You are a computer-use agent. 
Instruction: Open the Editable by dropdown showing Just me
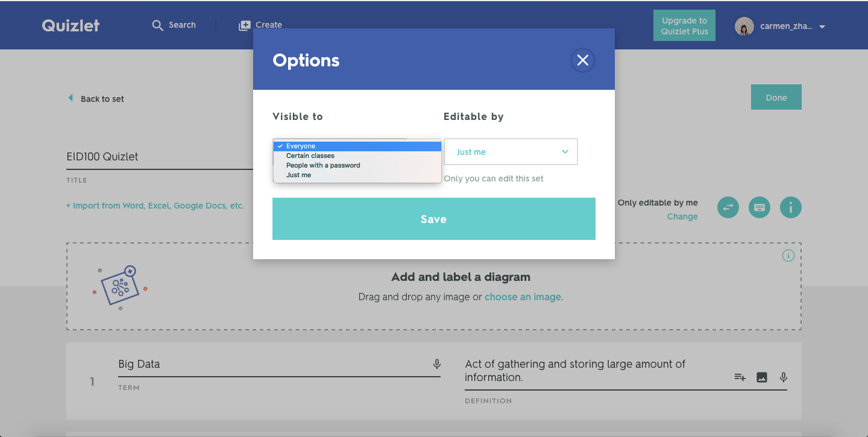510,151
